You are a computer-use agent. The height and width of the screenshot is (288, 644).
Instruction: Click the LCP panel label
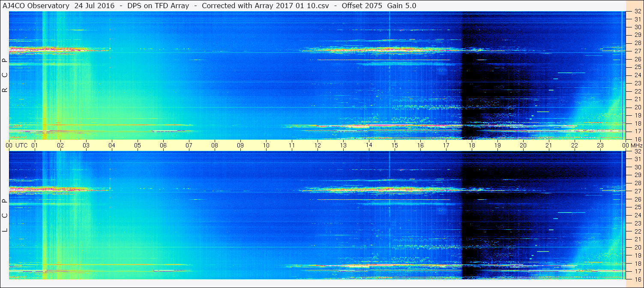click(5, 216)
